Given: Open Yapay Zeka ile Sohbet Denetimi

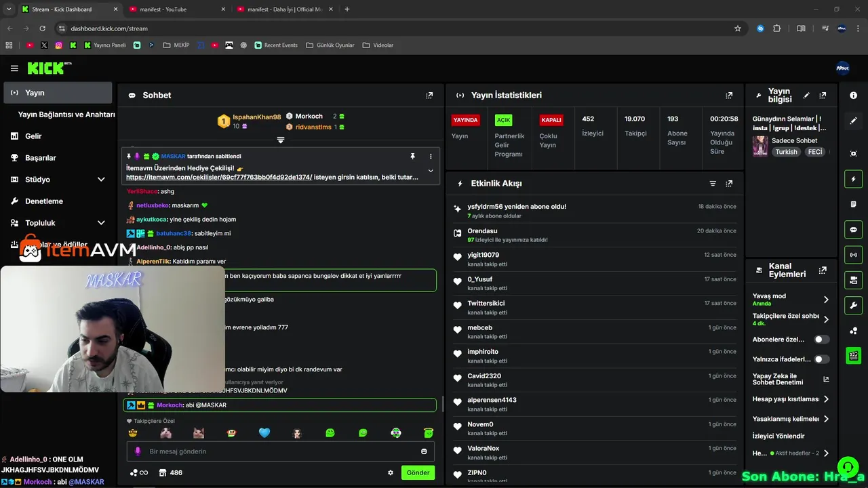Looking at the screenshot, I should click(791, 380).
